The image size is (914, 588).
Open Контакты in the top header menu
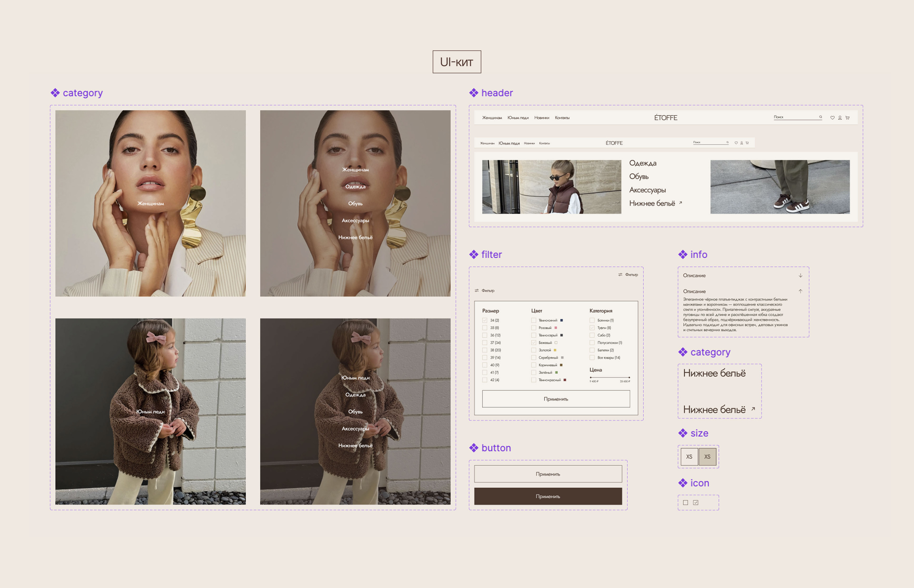(562, 118)
